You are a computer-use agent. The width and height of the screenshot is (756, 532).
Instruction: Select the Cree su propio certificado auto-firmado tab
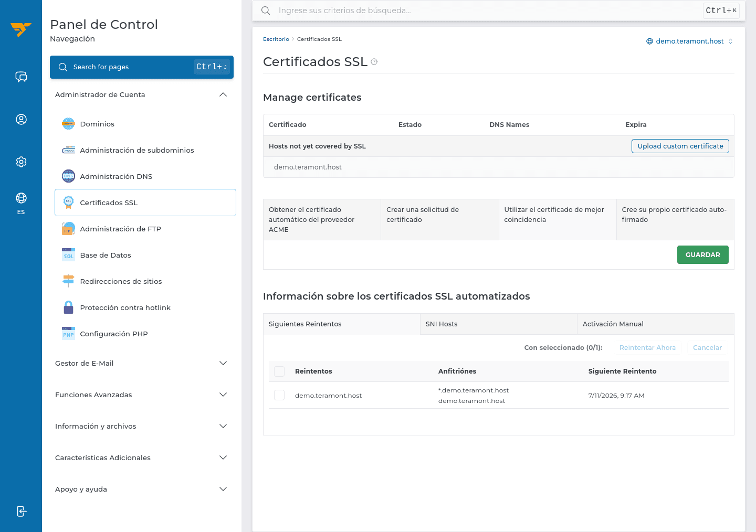click(x=675, y=219)
